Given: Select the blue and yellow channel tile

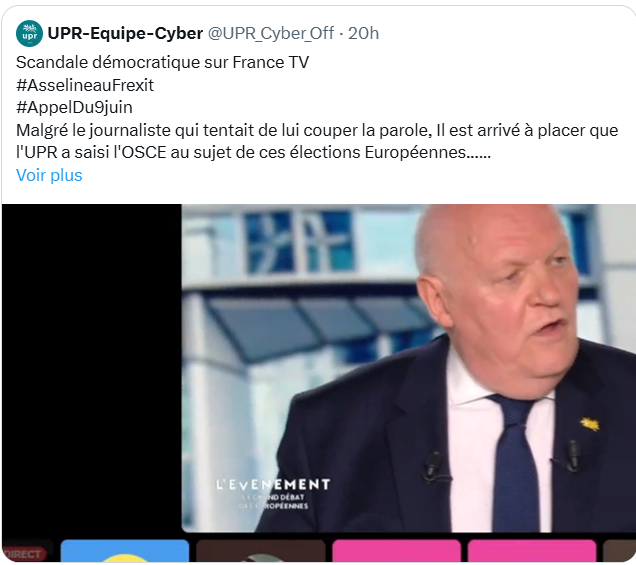Looking at the screenshot, I should tap(125, 551).
